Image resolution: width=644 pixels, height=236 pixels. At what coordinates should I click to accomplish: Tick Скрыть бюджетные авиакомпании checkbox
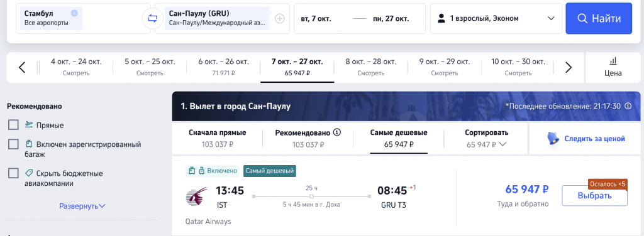click(14, 173)
